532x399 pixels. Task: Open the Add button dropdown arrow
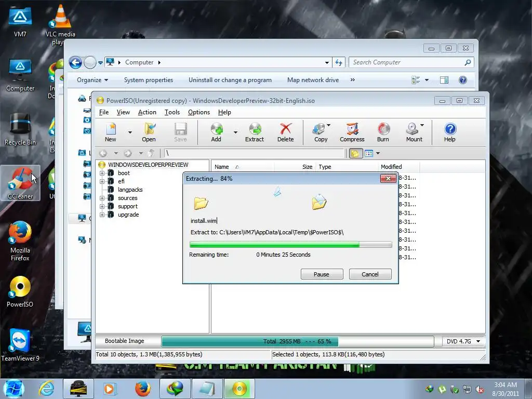[235, 132]
